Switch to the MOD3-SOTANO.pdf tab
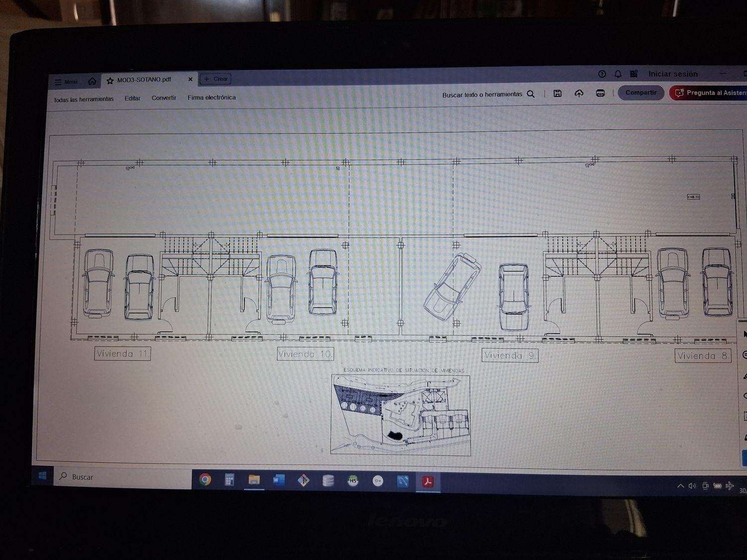The height and width of the screenshot is (560, 747). (144, 80)
